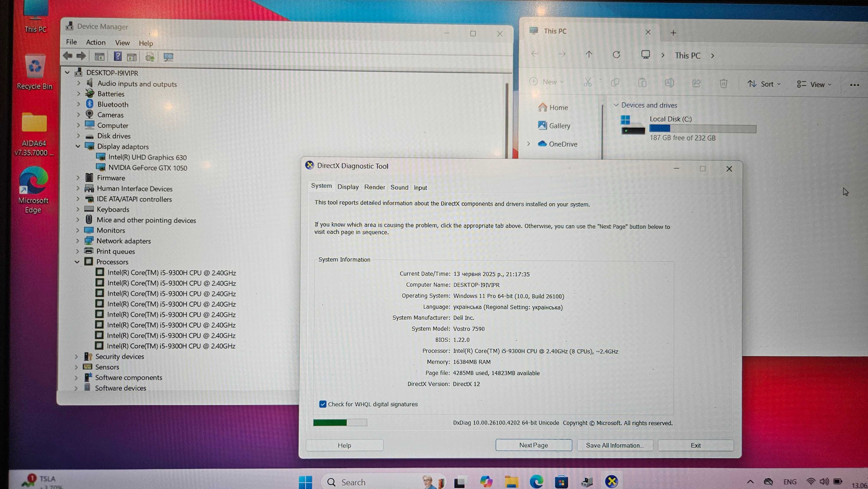This screenshot has height=489, width=868.
Task: Open New dropdown in Explorer toolbar
Action: 546,82
